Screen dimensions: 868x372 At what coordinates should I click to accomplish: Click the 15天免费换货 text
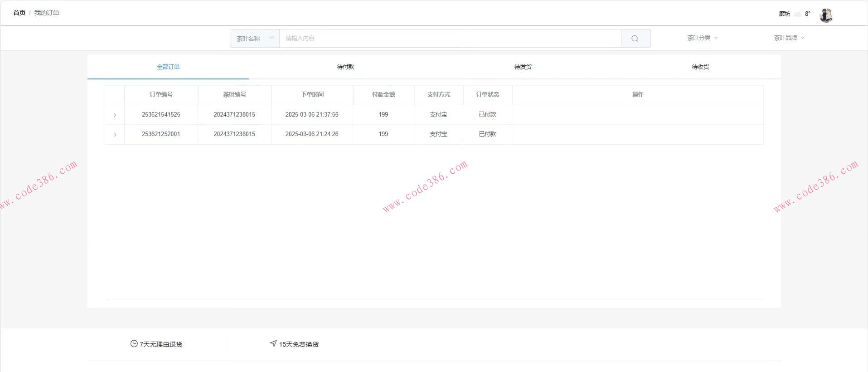[299, 344]
